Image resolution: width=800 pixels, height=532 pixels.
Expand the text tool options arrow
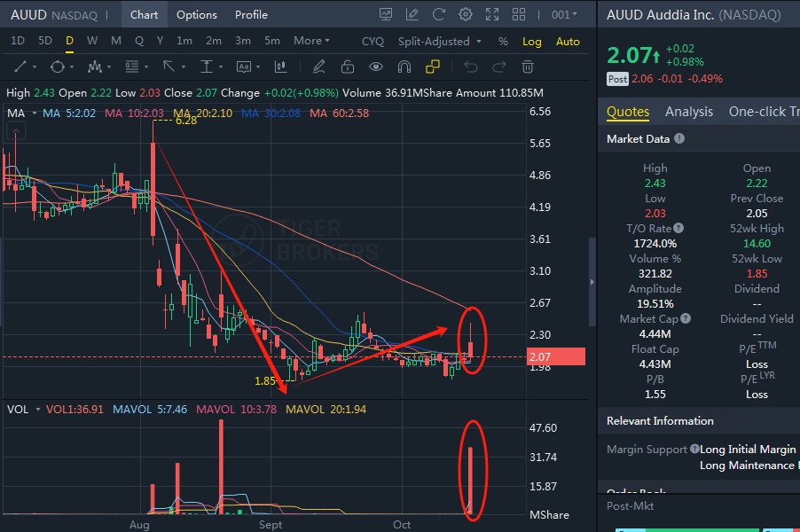click(258, 67)
